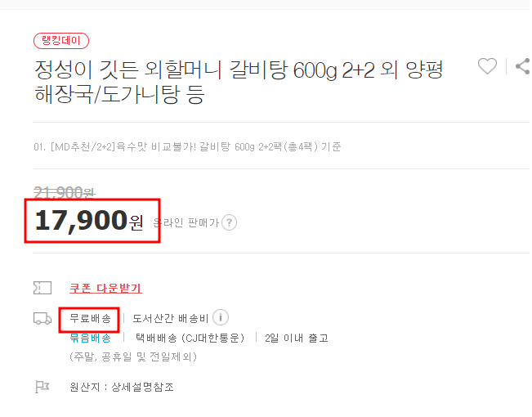Click the 무료배송 label
The width and height of the screenshot is (532, 417).
(90, 319)
